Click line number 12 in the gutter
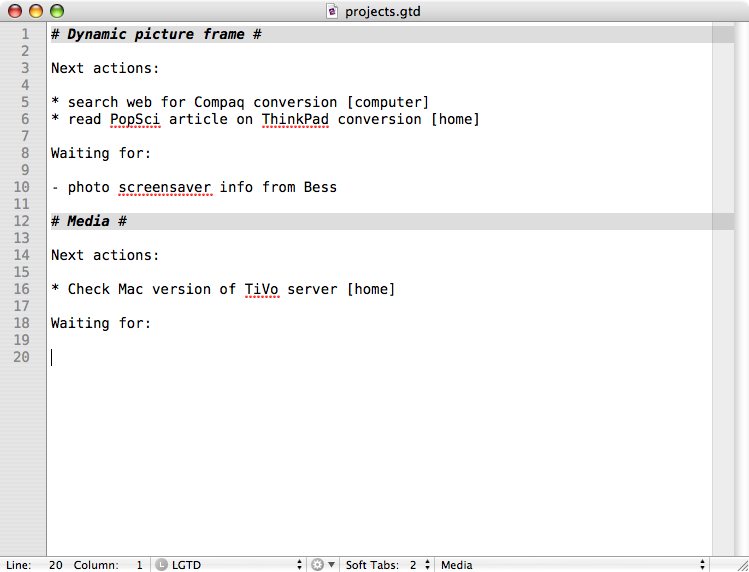 pyautogui.click(x=21, y=221)
